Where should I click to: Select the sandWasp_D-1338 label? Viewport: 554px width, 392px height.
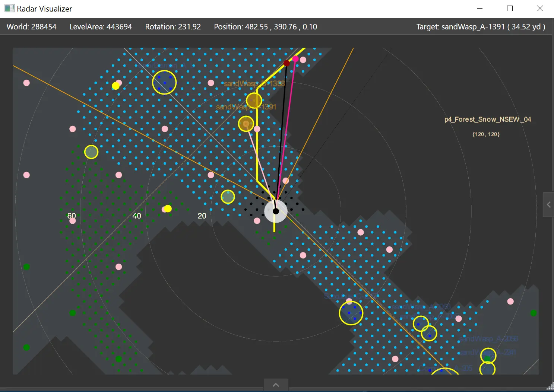coord(254,83)
